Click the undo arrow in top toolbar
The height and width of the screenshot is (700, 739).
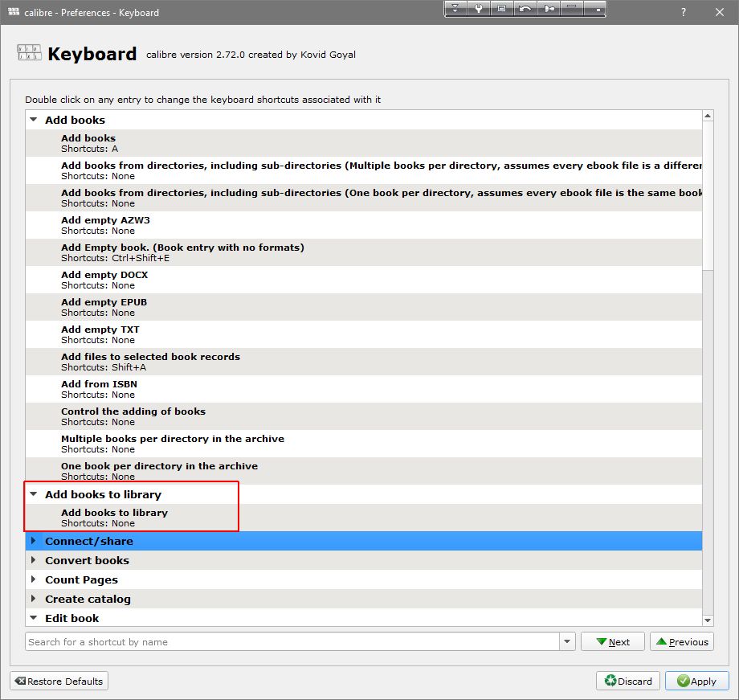click(x=525, y=9)
